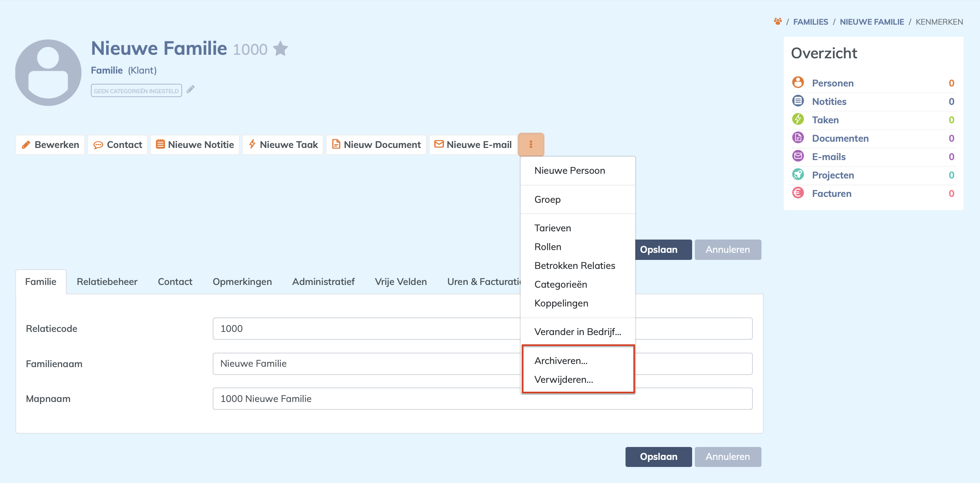Toggle the favorite star next to Nieuwe Familie
The width and height of the screenshot is (980, 483).
click(280, 49)
